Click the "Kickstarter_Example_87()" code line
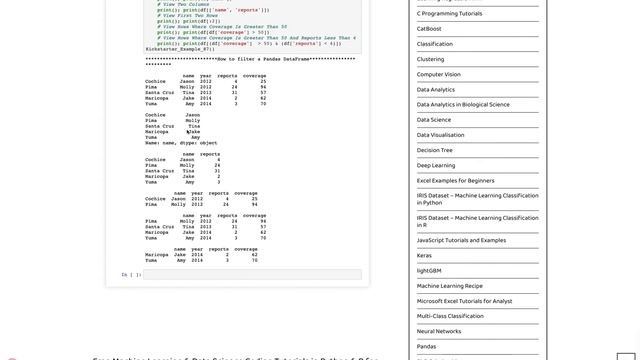Viewport: 640px width, 360px height. point(180,49)
